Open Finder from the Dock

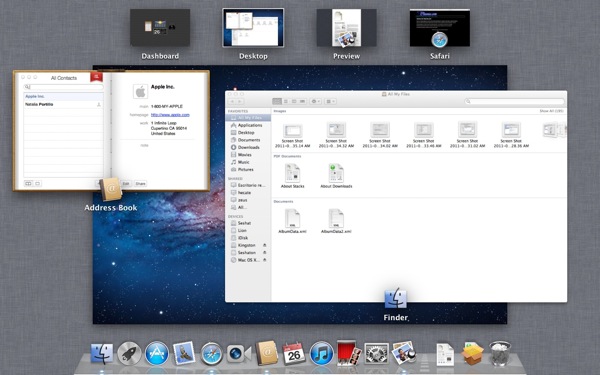tap(102, 353)
